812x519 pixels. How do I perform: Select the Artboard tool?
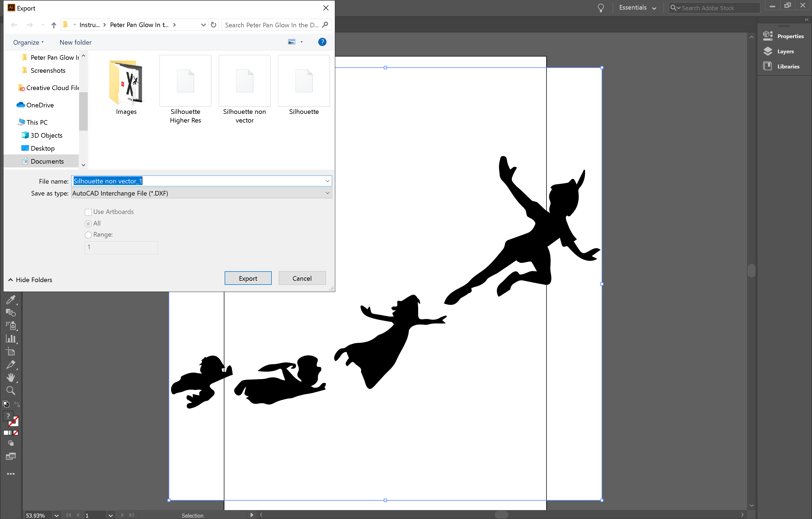coord(11,352)
